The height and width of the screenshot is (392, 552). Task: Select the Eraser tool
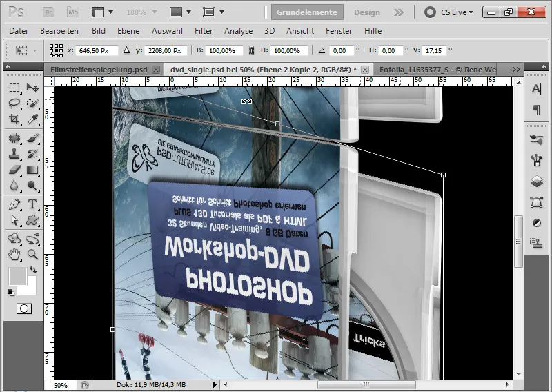[14, 170]
